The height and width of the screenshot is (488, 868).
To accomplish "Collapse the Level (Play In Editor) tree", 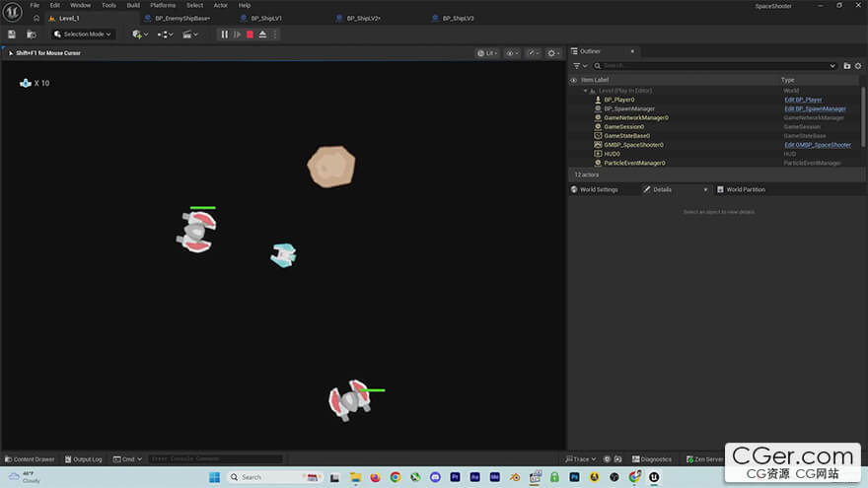I will click(x=585, y=91).
